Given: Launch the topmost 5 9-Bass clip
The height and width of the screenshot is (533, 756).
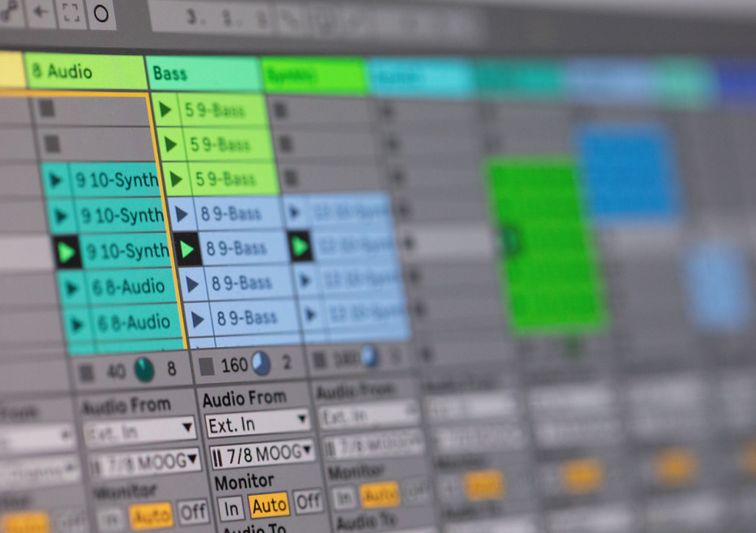Looking at the screenshot, I should click(165, 110).
